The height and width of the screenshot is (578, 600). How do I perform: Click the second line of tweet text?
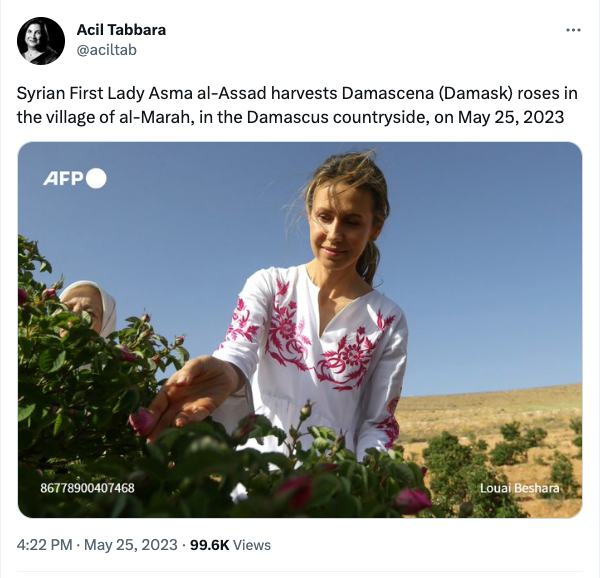(x=290, y=117)
